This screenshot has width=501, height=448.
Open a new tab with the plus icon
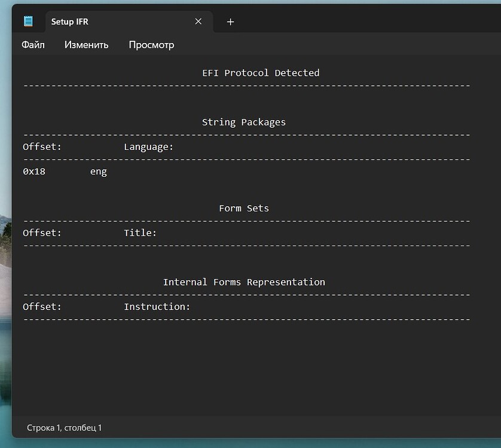[x=230, y=22]
